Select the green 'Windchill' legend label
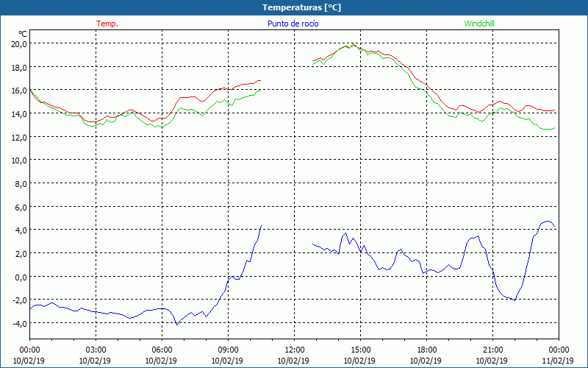Screen dimensions: 588x368 (479, 24)
